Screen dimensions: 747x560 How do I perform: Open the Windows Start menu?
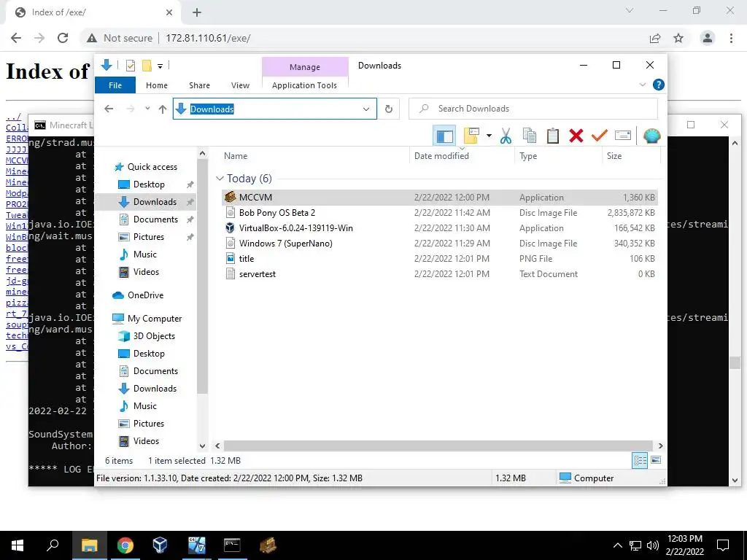(18, 545)
